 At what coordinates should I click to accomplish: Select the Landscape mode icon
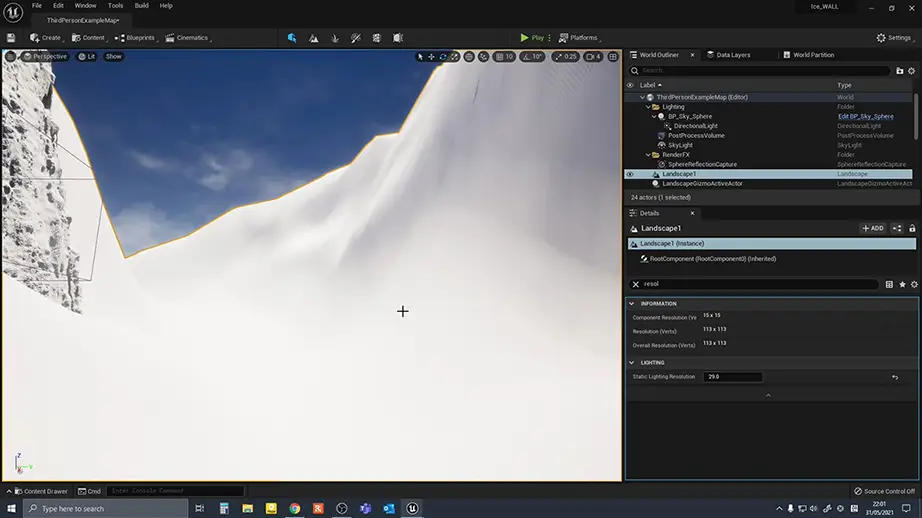314,38
